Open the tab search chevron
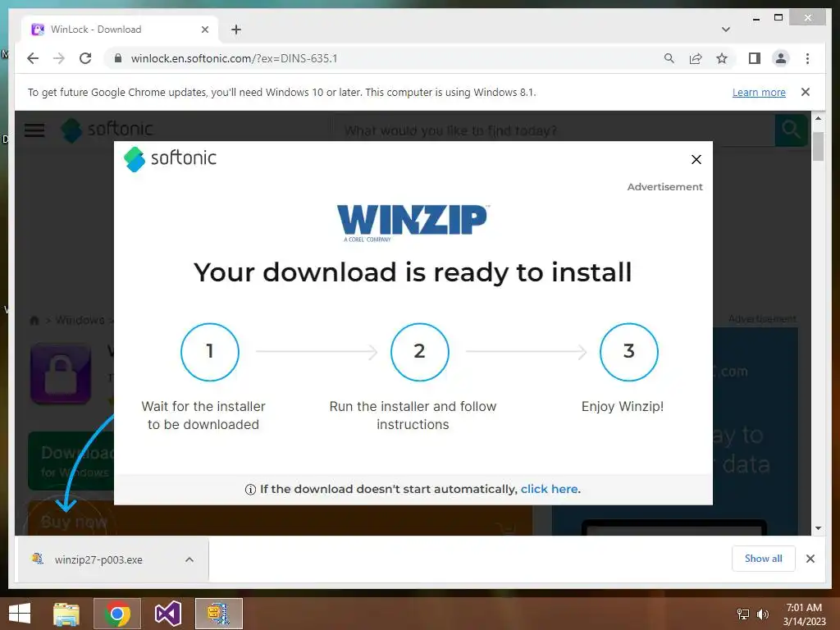Image resolution: width=840 pixels, height=630 pixels. click(x=726, y=30)
